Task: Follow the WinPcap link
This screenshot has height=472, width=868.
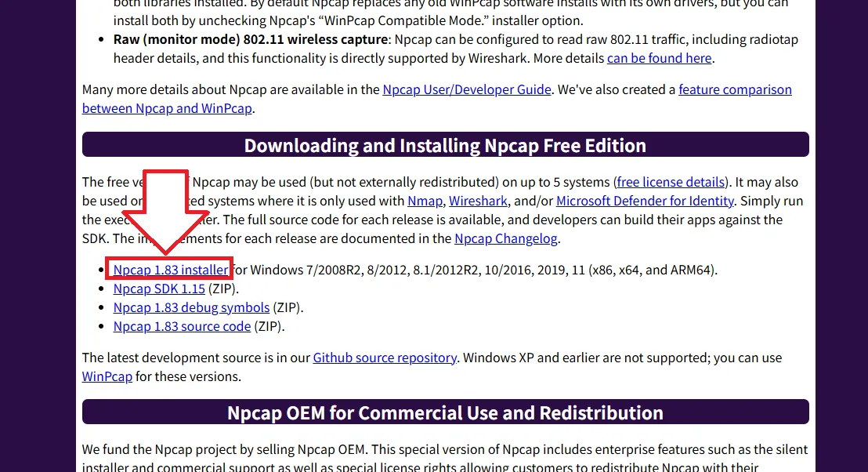Action: pos(107,376)
